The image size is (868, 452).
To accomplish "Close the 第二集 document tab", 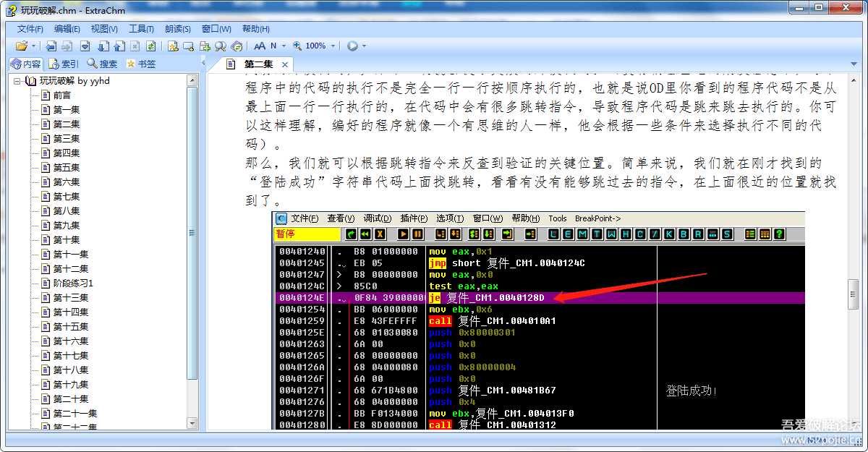I will click(x=285, y=64).
